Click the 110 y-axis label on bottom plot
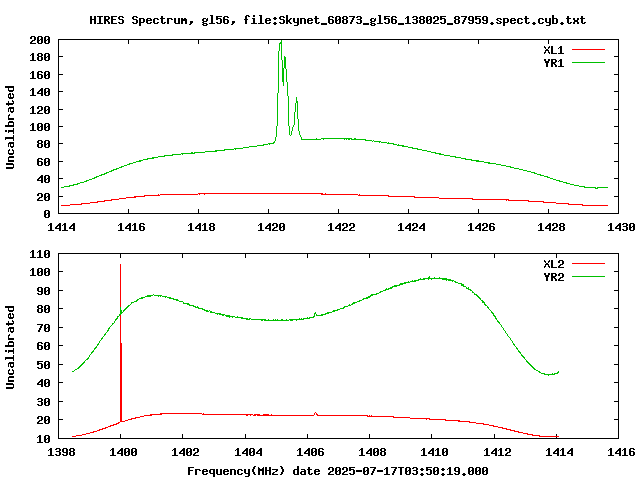Screen dimensions: 640x480 pyautogui.click(x=40, y=254)
